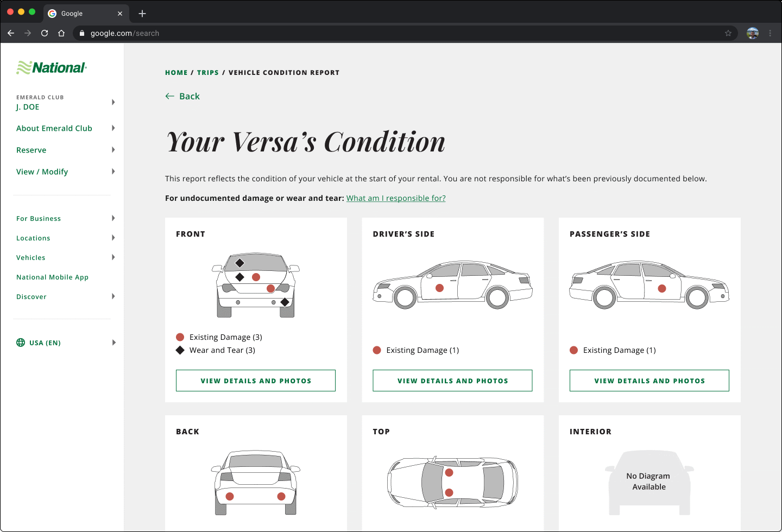782x532 pixels.
Task: Click the Wear and Tear diamond legend icon
Action: pos(180,350)
